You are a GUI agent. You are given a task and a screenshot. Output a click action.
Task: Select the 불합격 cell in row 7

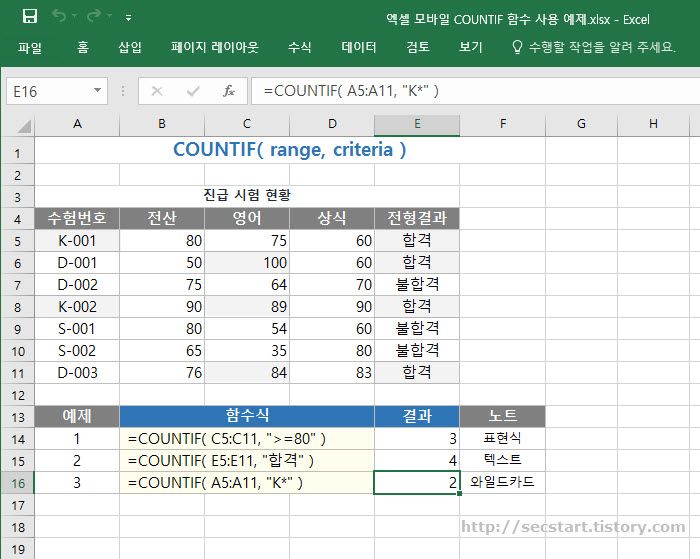point(417,284)
